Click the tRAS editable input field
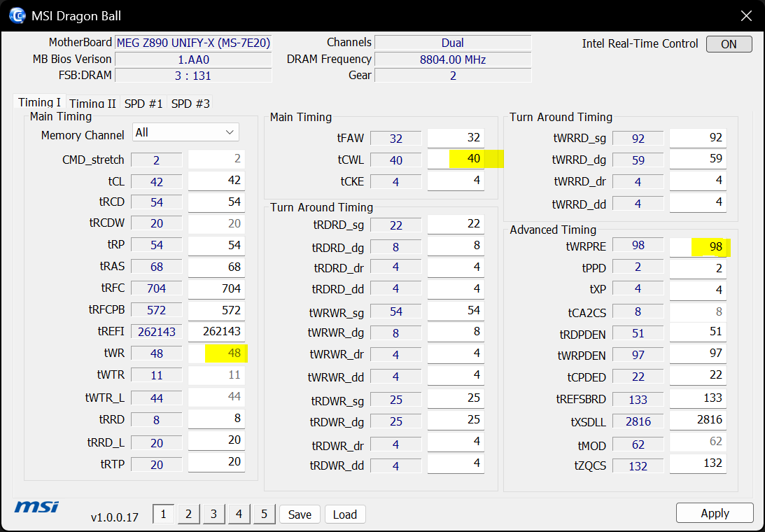765x532 pixels. 216,267
